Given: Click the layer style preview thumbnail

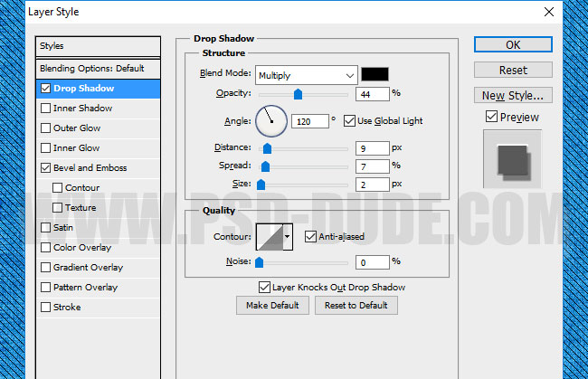Looking at the screenshot, I should (512, 158).
